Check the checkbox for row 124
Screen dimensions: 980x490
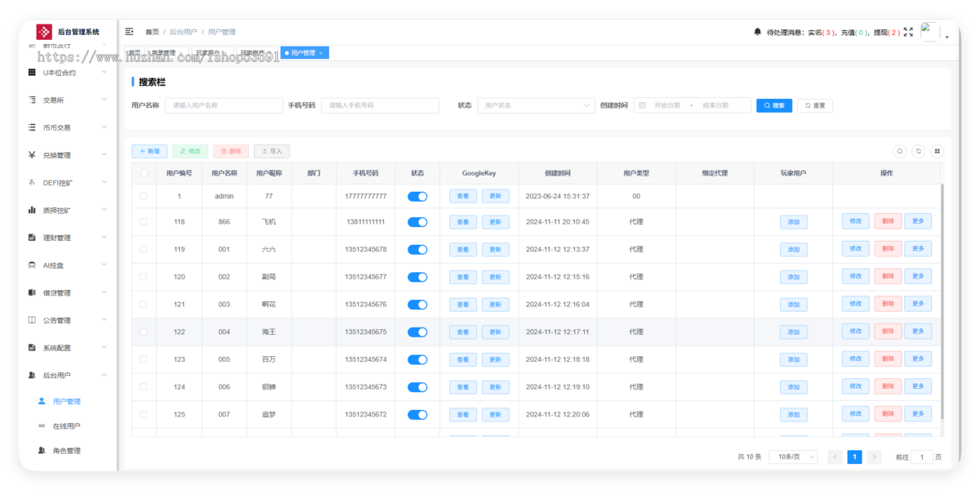[144, 387]
